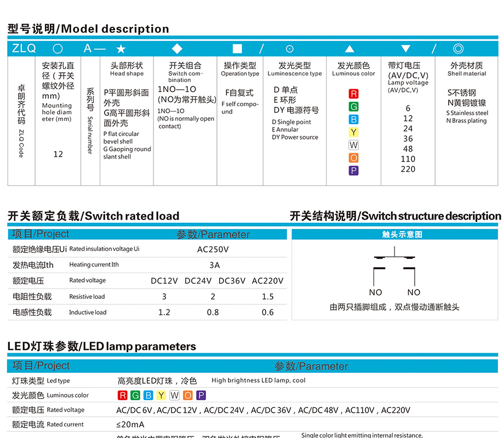Select the 220 lamp voltage value
504x438 pixels.
point(408,169)
